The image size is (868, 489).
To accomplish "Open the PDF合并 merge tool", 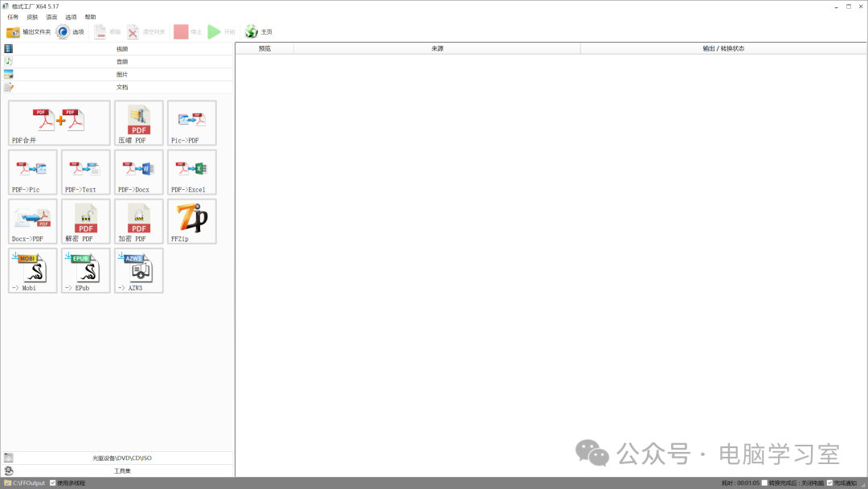I will (x=59, y=123).
